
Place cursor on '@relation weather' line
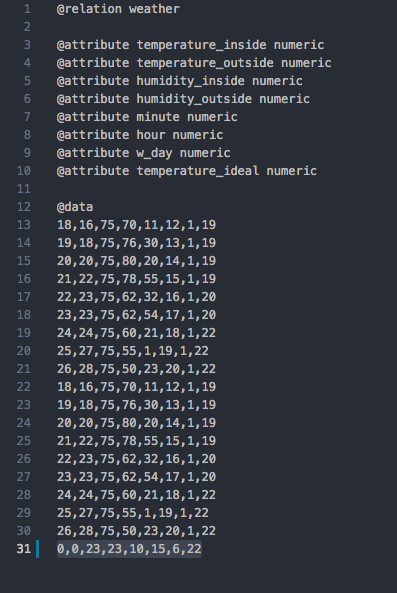pos(118,9)
